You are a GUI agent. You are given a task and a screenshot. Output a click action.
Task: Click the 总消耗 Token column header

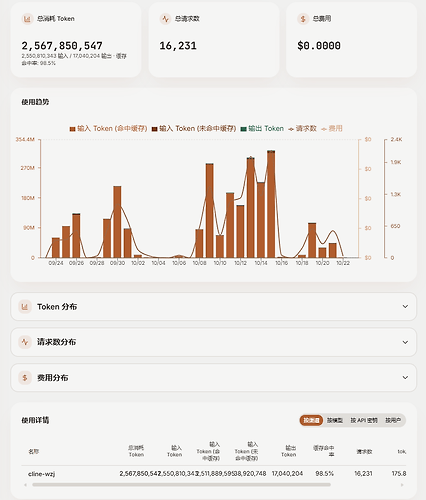pyautogui.click(x=136, y=451)
